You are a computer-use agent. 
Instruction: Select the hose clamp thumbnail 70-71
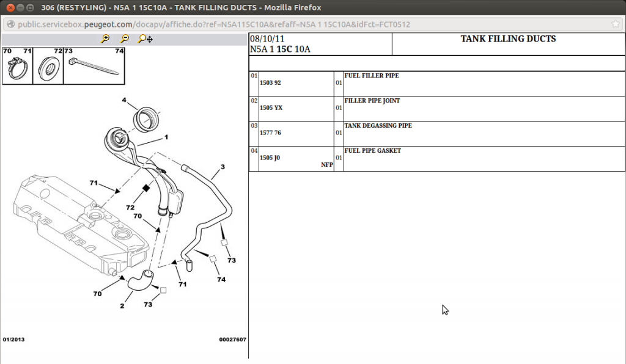point(17,66)
